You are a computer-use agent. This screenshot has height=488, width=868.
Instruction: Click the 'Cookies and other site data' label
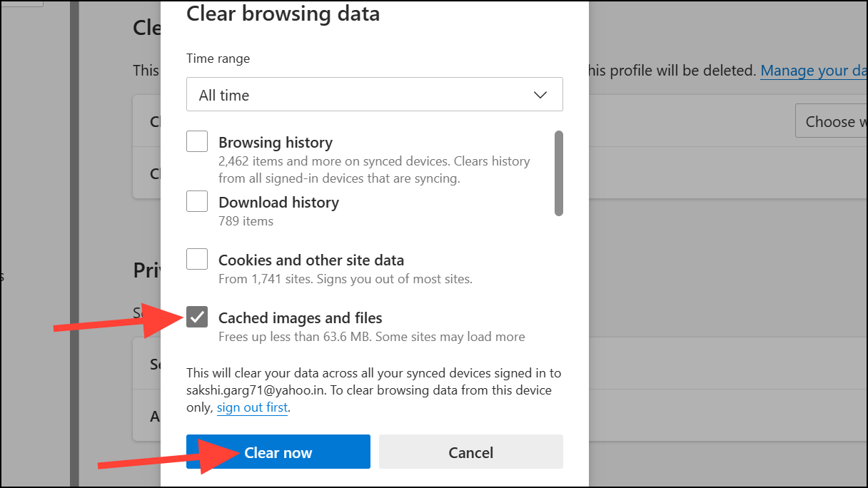click(x=311, y=260)
